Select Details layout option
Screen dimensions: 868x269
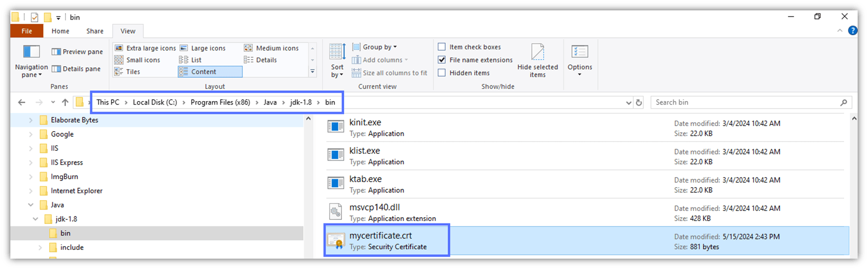[261, 60]
